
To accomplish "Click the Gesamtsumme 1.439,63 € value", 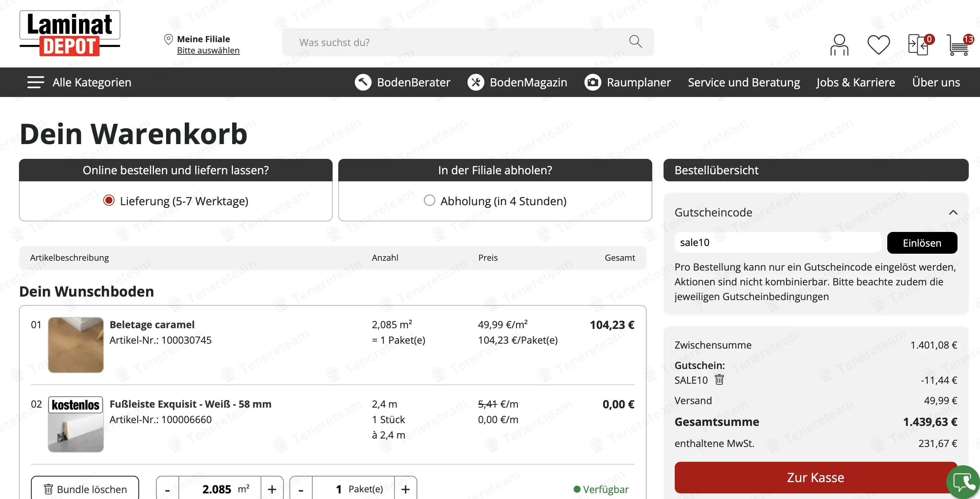I will (930, 421).
